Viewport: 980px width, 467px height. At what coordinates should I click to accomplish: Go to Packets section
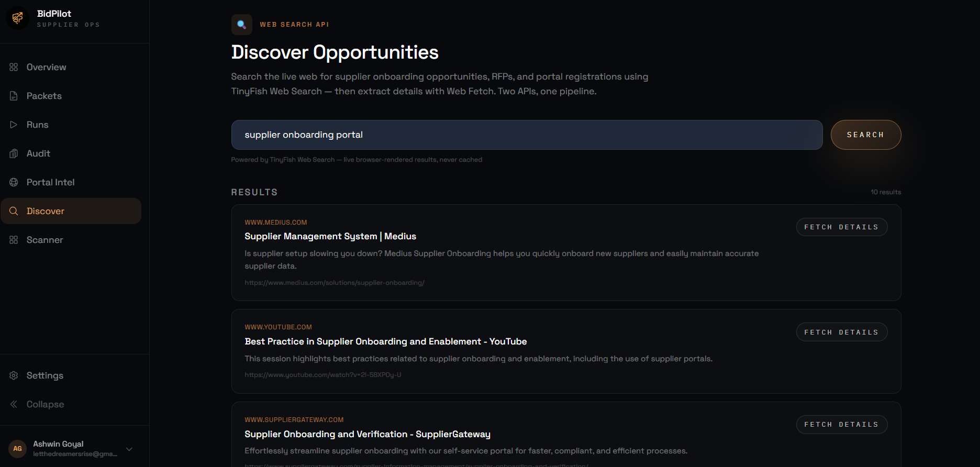pos(71,96)
